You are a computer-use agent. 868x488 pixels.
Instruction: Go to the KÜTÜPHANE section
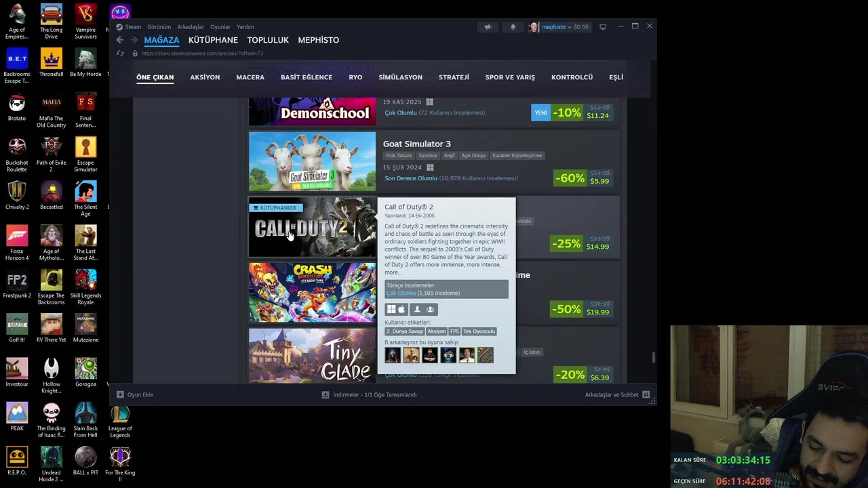point(213,40)
